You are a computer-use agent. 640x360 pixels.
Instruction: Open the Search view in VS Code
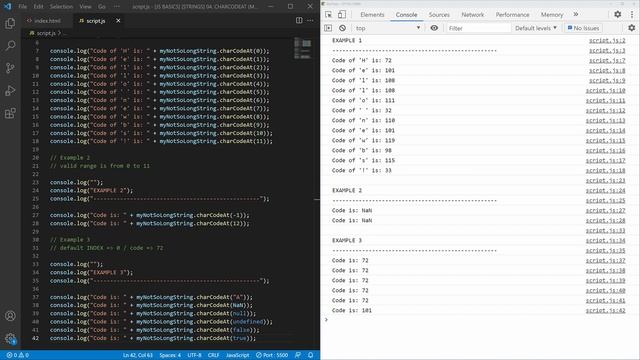(x=10, y=45)
